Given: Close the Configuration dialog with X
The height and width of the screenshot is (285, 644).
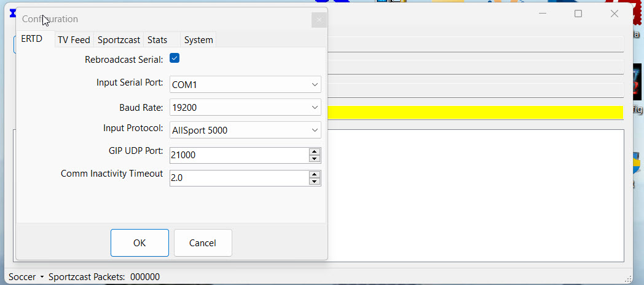Looking at the screenshot, I should pyautogui.click(x=318, y=20).
